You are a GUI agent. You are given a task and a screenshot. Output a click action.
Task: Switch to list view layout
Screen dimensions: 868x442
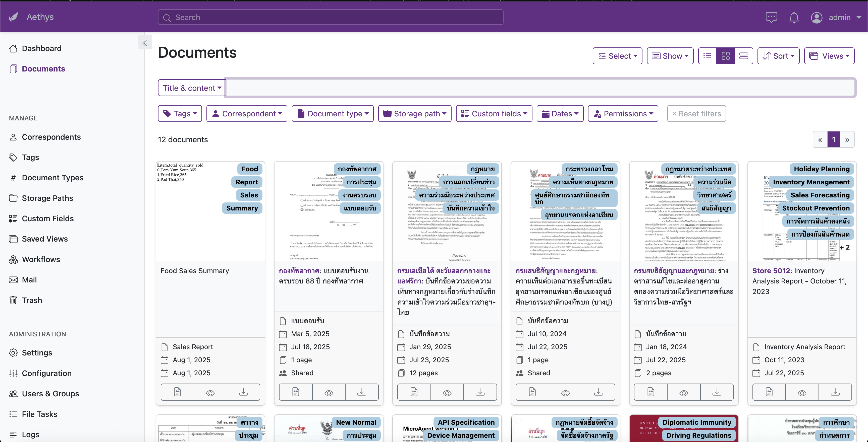point(707,55)
